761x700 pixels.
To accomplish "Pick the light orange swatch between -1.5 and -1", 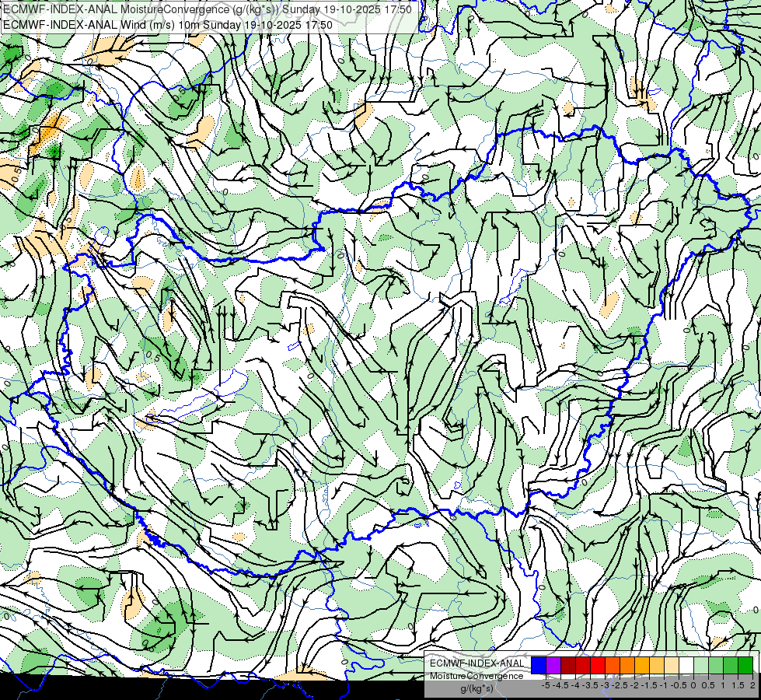I will pyautogui.click(x=657, y=666).
